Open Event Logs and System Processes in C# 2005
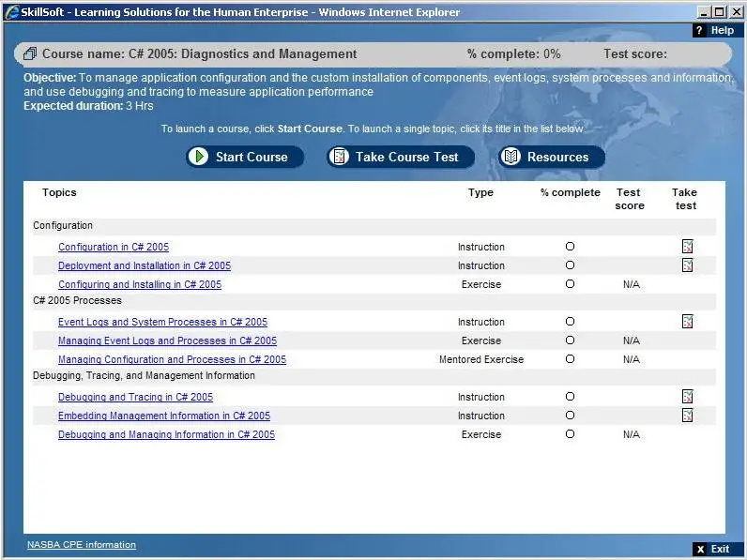The height and width of the screenshot is (560, 747). point(162,322)
